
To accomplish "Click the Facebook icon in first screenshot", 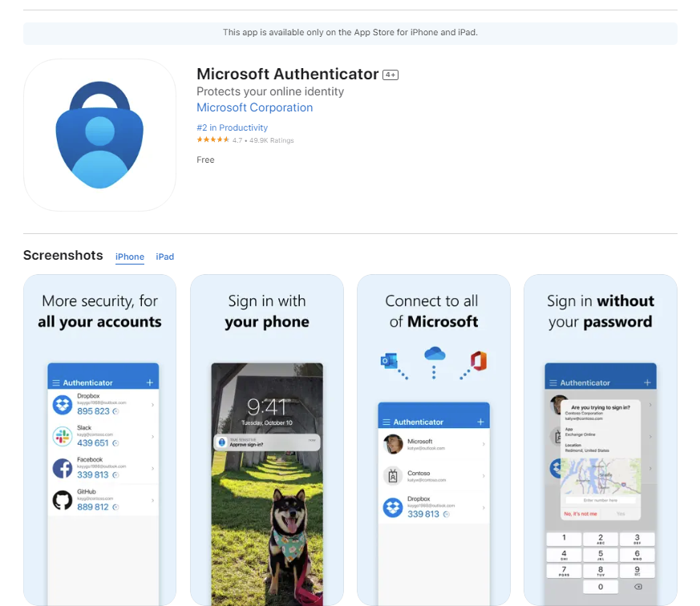I will click(63, 468).
